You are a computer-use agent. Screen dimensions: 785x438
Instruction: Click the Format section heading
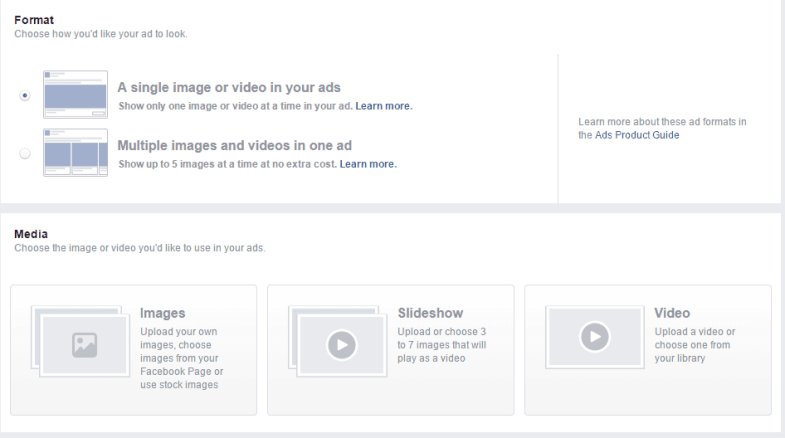pyautogui.click(x=34, y=20)
